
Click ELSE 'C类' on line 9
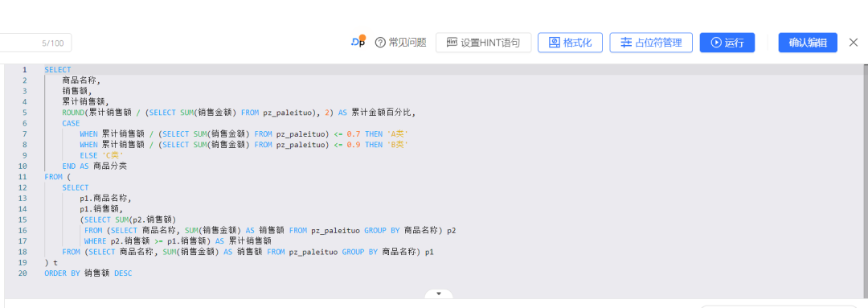(102, 155)
